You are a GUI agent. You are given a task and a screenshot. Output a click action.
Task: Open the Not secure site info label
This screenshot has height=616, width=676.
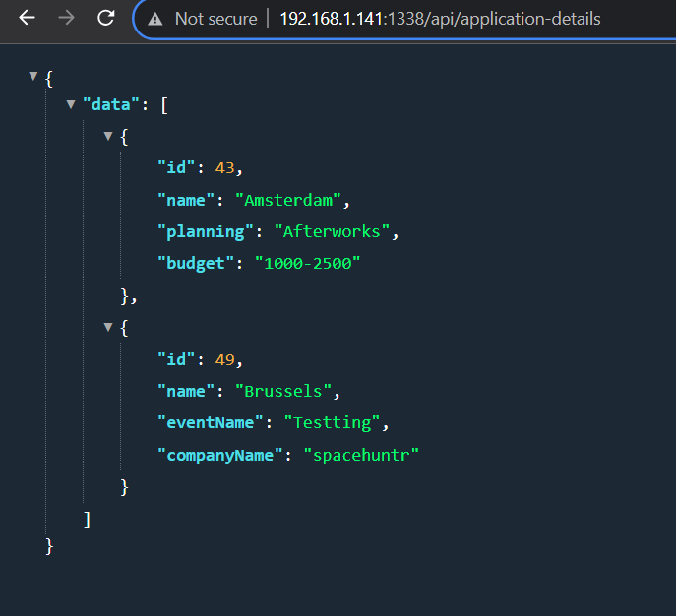[215, 20]
